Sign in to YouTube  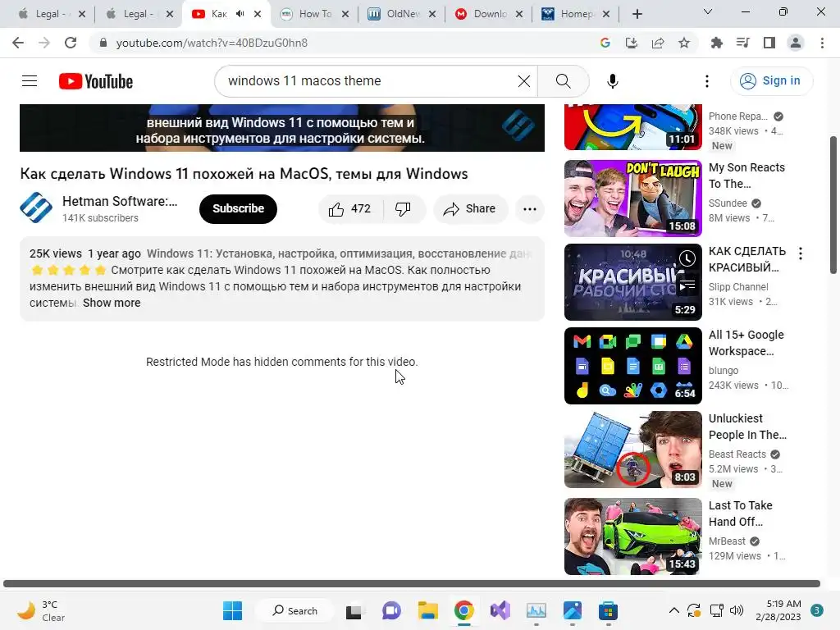[x=771, y=81]
